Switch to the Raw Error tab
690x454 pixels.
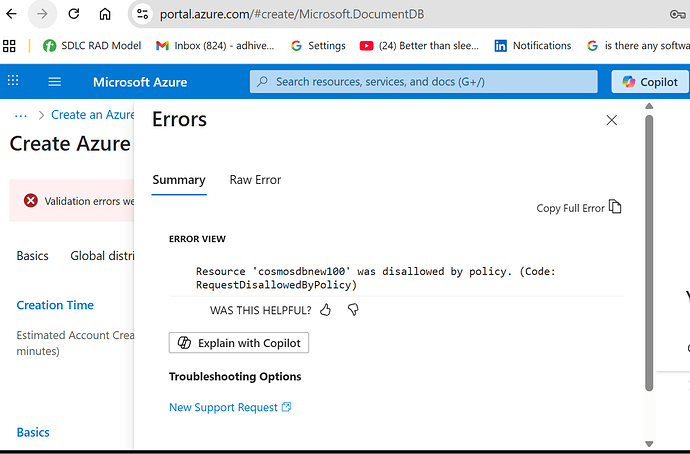point(255,180)
